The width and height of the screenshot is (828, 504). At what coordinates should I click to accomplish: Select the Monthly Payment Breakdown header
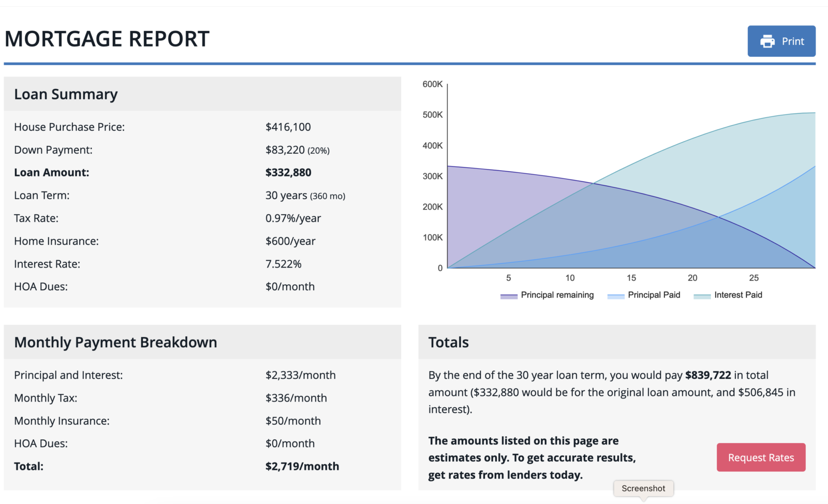[x=115, y=342]
